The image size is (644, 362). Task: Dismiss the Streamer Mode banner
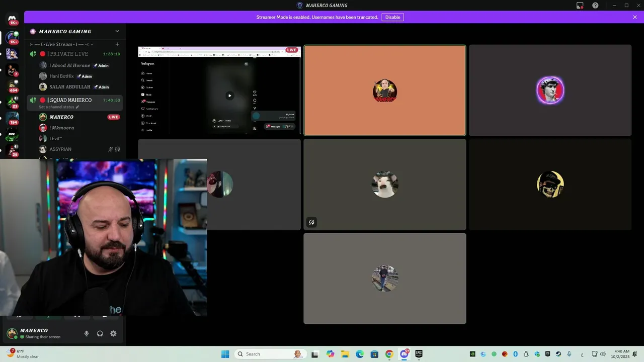(x=635, y=17)
